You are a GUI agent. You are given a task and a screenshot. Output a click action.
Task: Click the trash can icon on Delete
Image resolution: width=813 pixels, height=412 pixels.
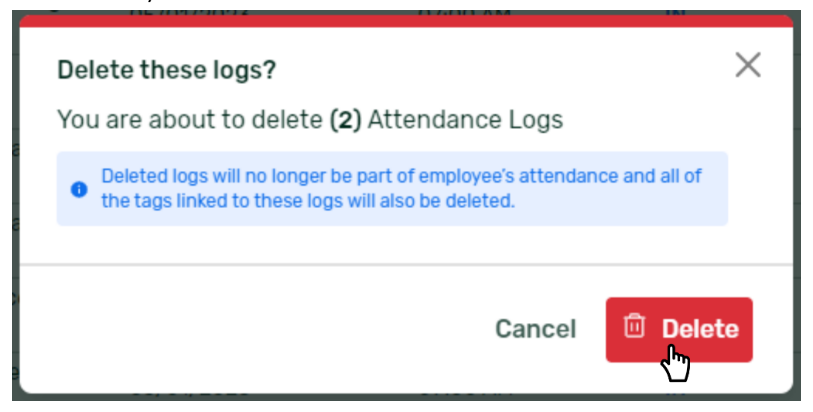pos(634,326)
